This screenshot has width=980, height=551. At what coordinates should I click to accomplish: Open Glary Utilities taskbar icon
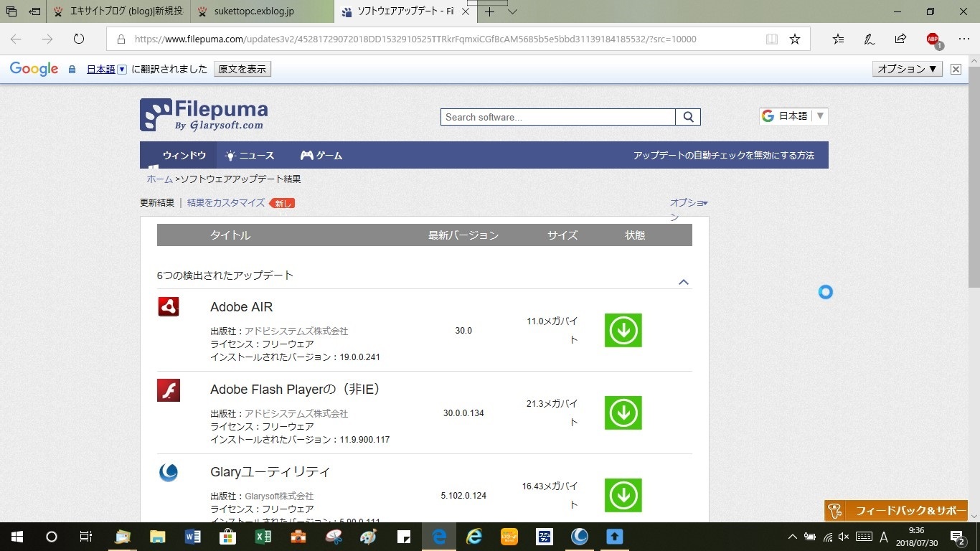(580, 536)
